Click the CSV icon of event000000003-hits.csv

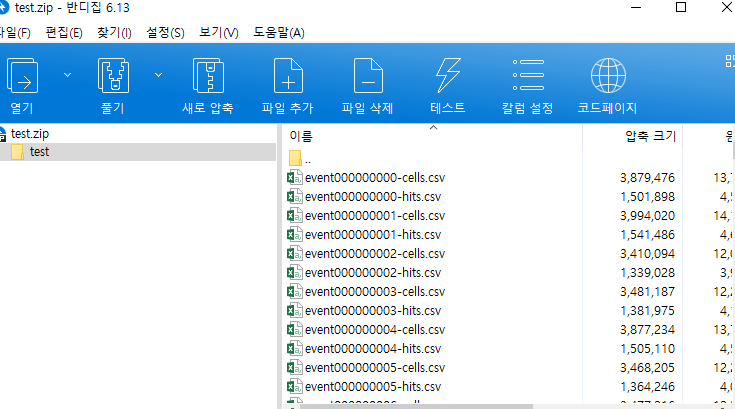[x=294, y=310]
